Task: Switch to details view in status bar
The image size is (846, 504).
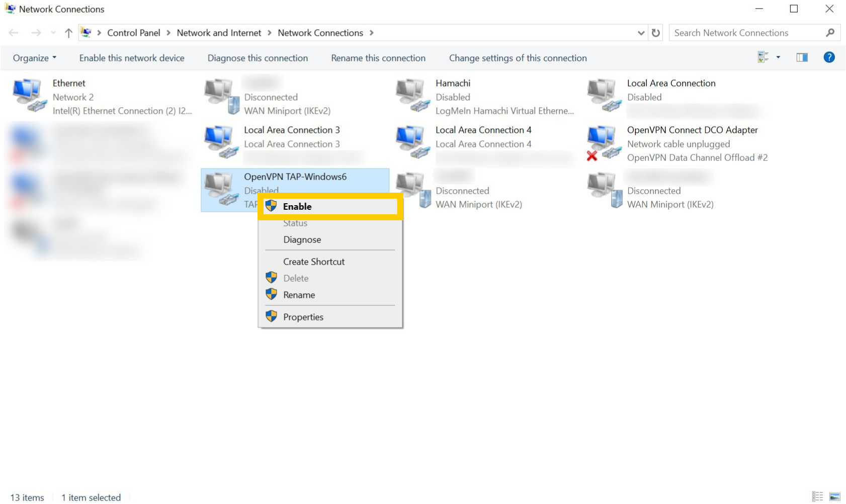Action: click(x=817, y=496)
